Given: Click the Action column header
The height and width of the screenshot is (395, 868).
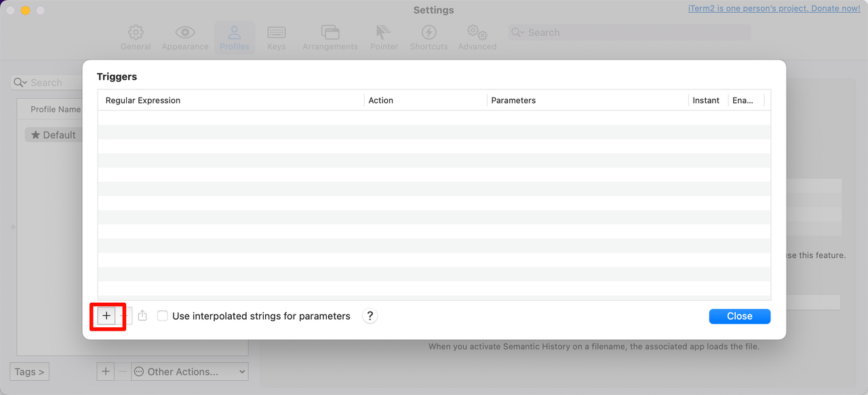Looking at the screenshot, I should click(x=425, y=100).
